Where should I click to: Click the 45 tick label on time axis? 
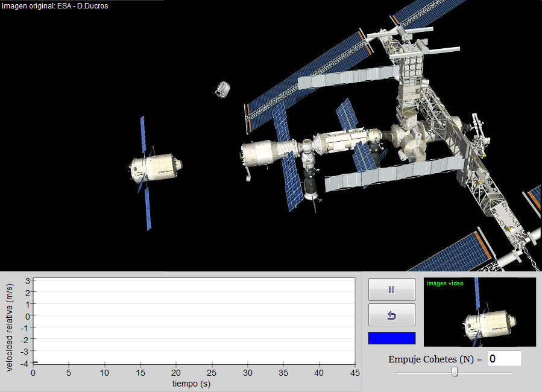(x=355, y=373)
